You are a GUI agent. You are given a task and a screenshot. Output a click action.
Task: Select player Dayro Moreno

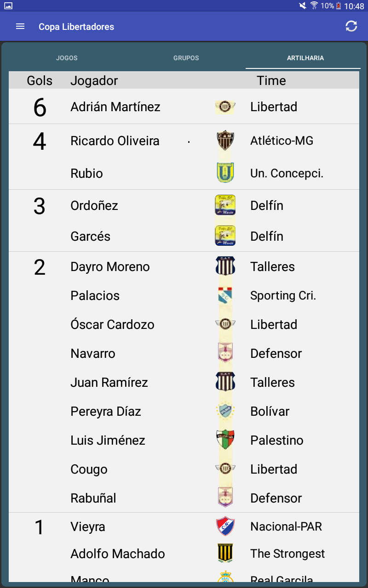pyautogui.click(x=110, y=267)
